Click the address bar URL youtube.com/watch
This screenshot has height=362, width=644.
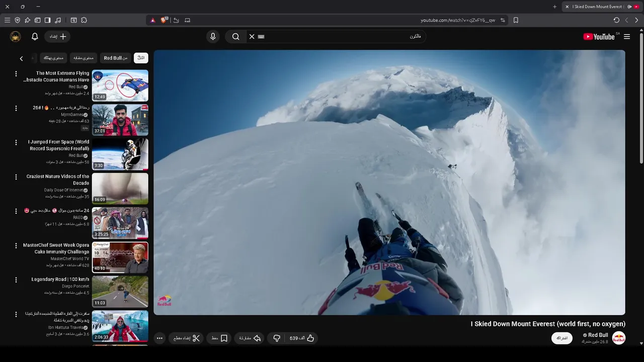pos(458,20)
